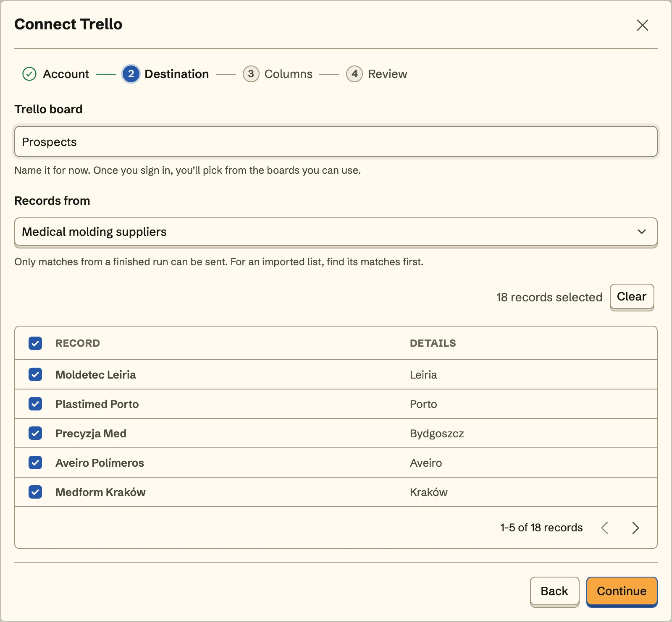Open the Records from dropdown
The height and width of the screenshot is (622, 672).
[336, 232]
